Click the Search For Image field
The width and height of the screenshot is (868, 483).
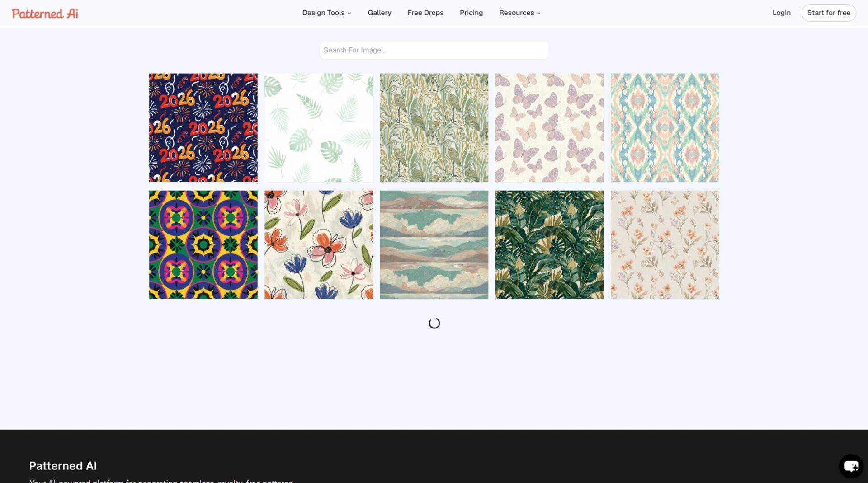tap(434, 50)
